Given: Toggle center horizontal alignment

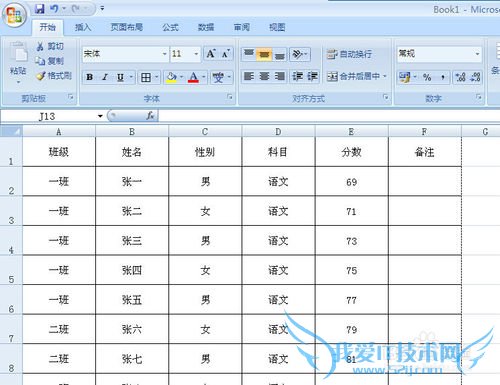Looking at the screenshot, I should click(x=264, y=76).
